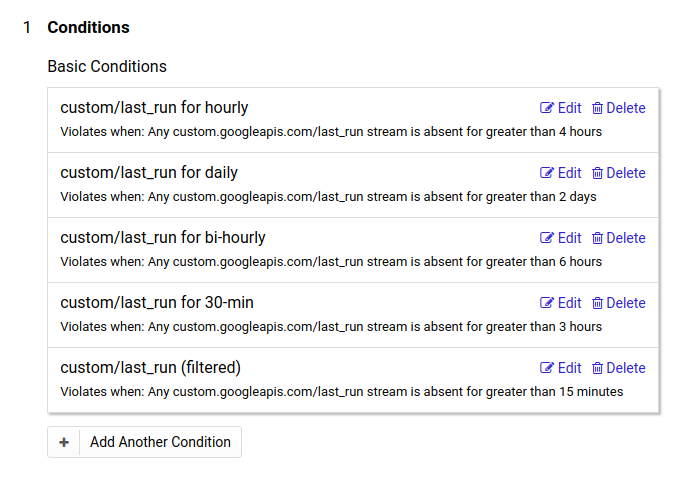The width and height of the screenshot is (698, 478).
Task: Click the plus icon to add a condition
Action: tap(64, 442)
